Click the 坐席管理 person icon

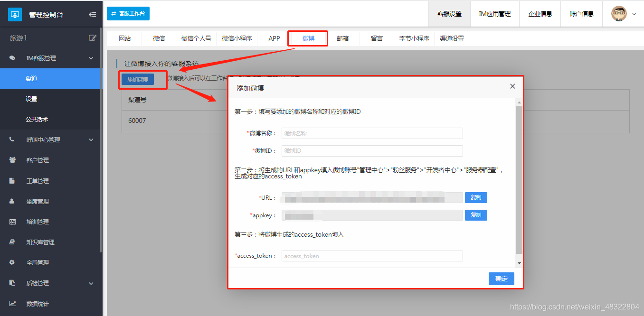(x=12, y=201)
